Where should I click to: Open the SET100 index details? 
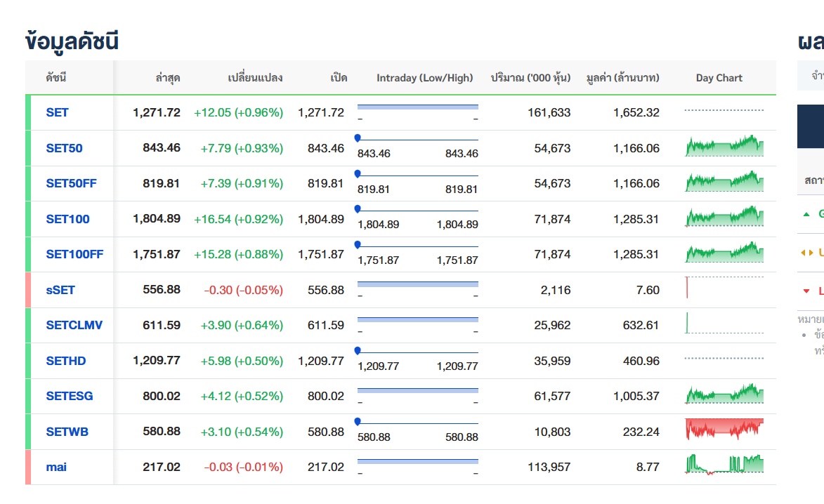tap(67, 219)
